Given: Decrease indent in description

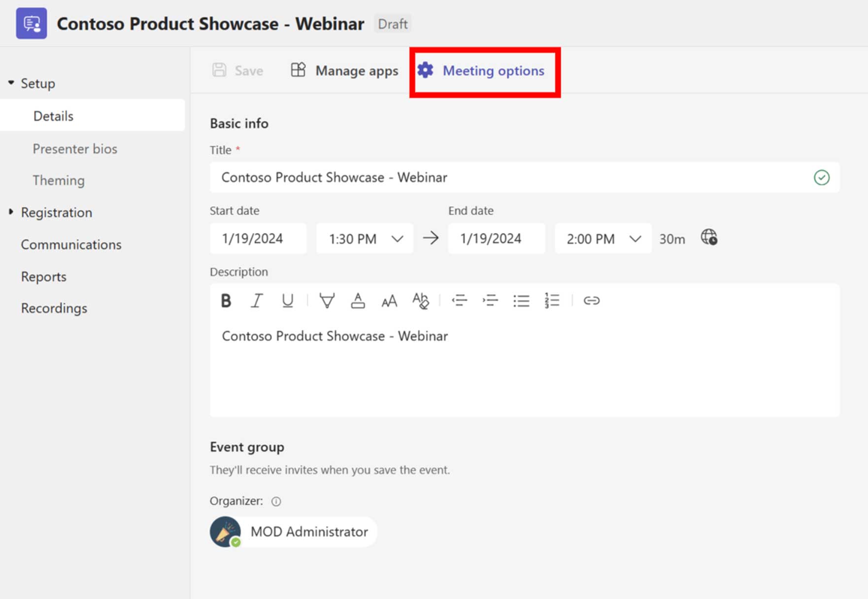Looking at the screenshot, I should click(459, 300).
